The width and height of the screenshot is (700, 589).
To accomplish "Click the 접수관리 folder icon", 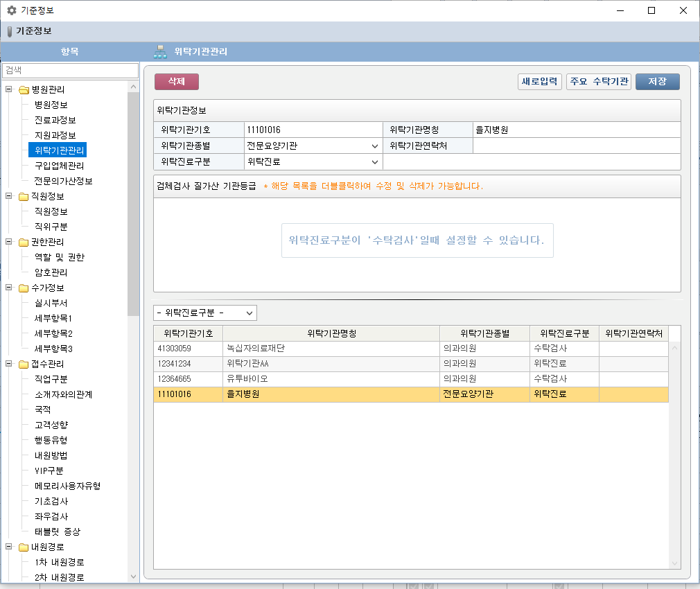I will (24, 364).
